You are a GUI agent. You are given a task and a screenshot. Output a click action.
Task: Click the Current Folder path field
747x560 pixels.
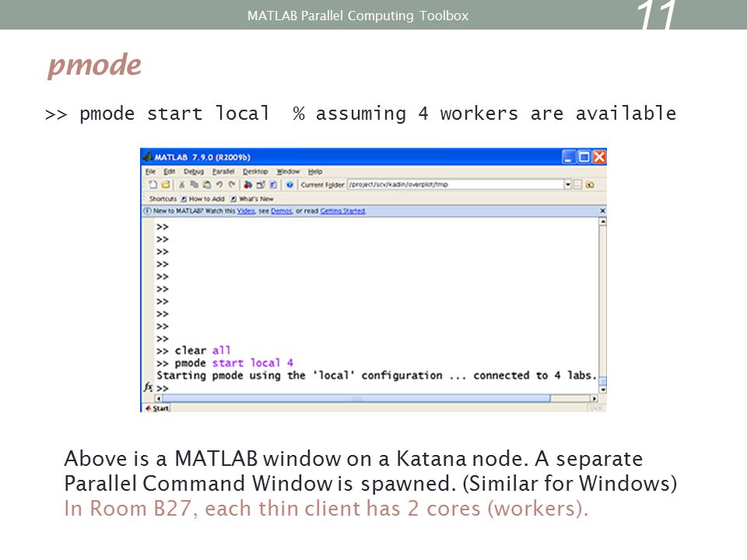[455, 184]
